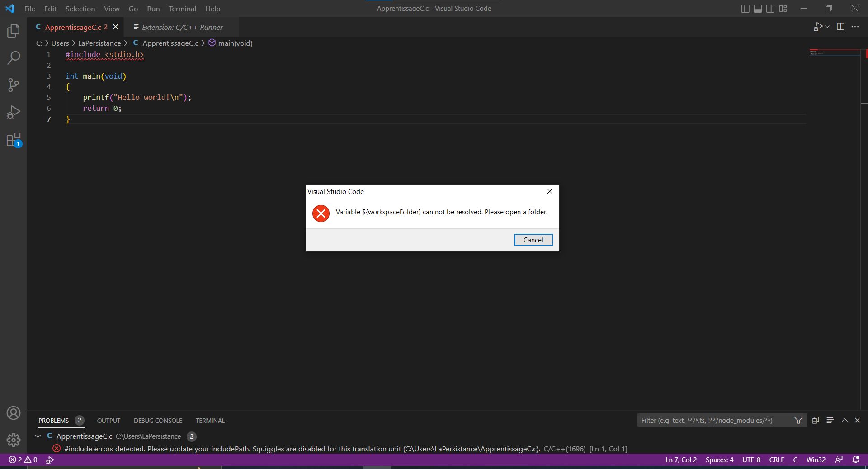Screen dimensions: 868x469
Task: Collapse ApprentissageC.c problems tree node
Action: [x=38, y=436]
